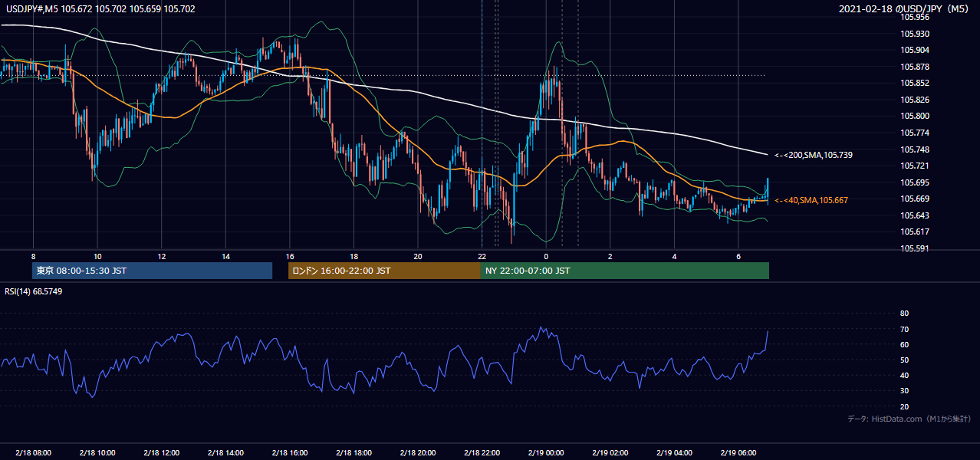Click hour label 2 under price chart

tap(610, 256)
